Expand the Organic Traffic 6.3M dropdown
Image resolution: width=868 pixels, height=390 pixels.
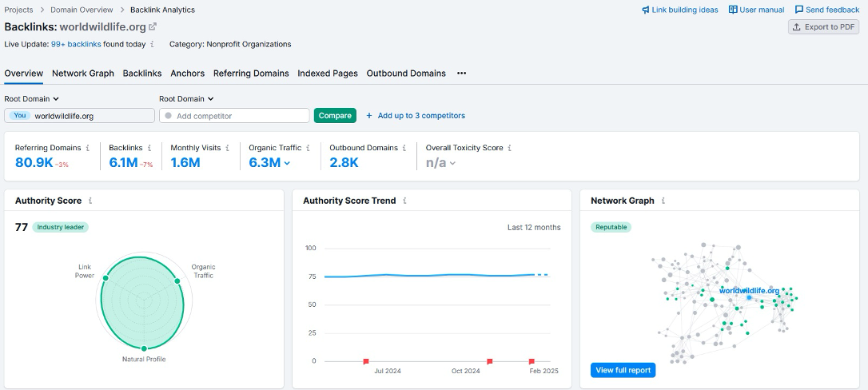click(287, 163)
